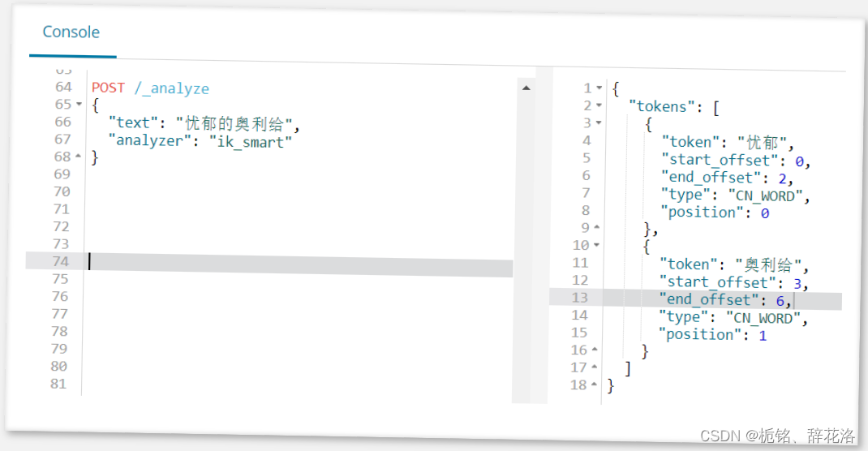Screen dimensions: 868x451
Task: Click fold marker at editor line 68
Action: tap(78, 156)
